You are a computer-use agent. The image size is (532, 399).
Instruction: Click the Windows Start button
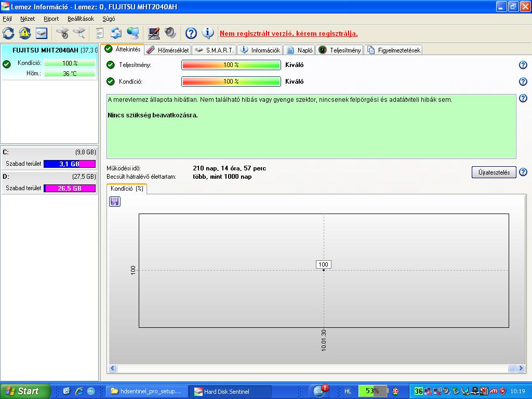coord(25,391)
